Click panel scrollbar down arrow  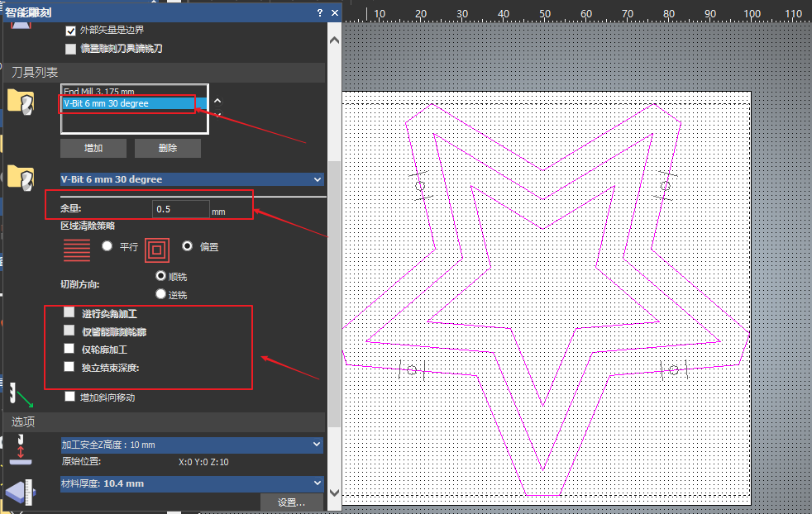tap(335, 493)
